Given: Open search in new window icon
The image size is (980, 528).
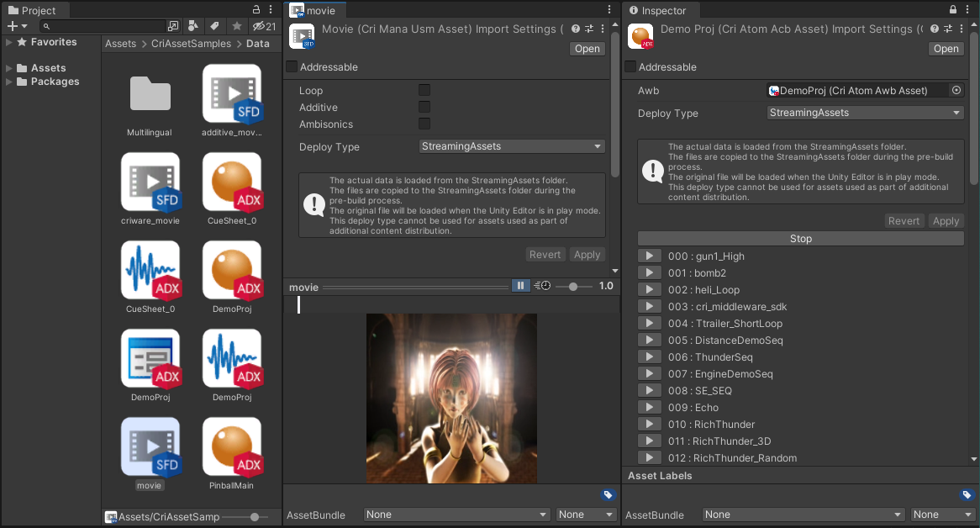Looking at the screenshot, I should [x=173, y=26].
